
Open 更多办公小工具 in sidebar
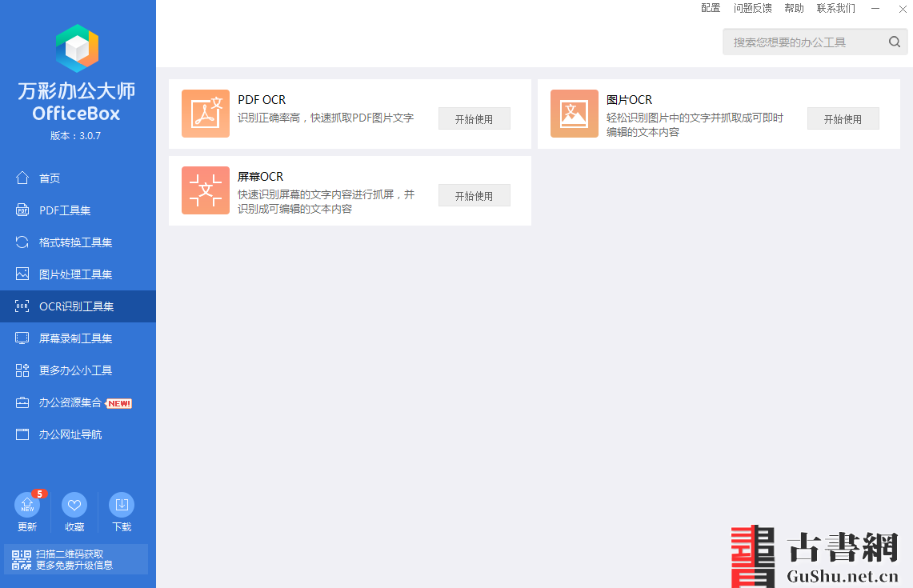[78, 370]
